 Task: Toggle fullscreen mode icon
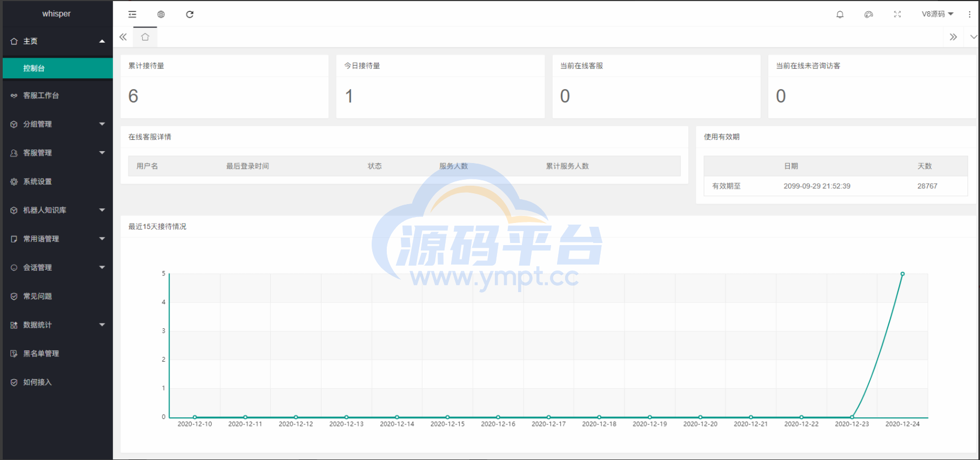click(897, 15)
